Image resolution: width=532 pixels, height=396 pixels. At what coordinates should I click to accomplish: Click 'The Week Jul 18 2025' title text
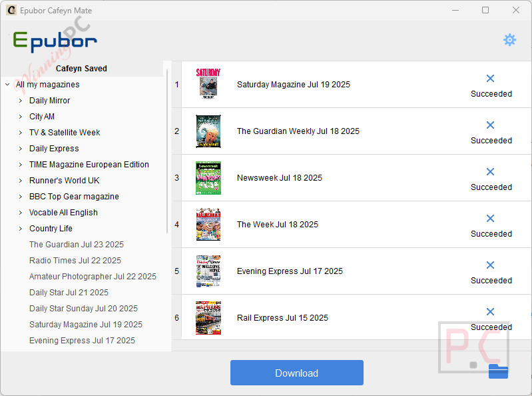[278, 225]
